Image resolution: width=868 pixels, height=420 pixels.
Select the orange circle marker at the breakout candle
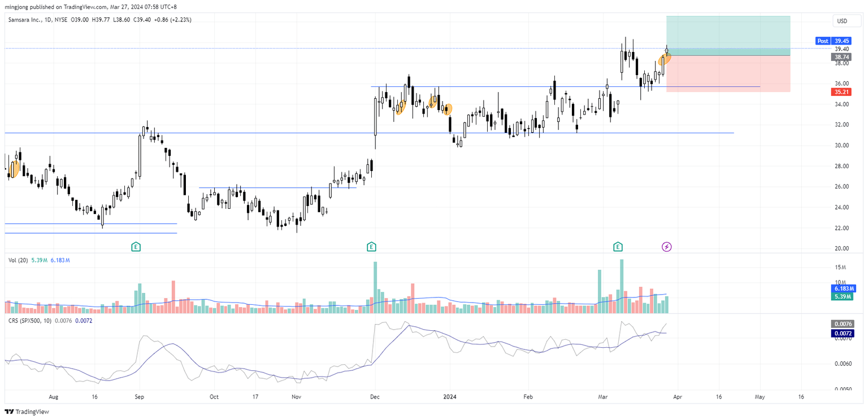point(665,59)
